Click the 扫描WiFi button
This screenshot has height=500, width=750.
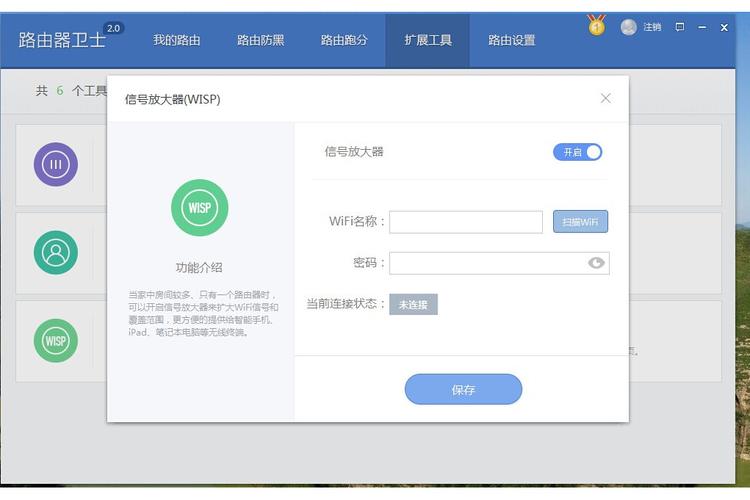pos(580,222)
